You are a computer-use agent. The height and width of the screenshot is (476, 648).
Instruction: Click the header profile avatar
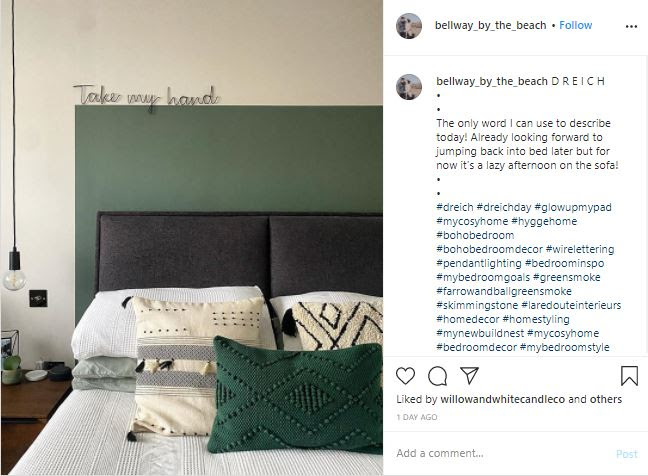tap(409, 26)
